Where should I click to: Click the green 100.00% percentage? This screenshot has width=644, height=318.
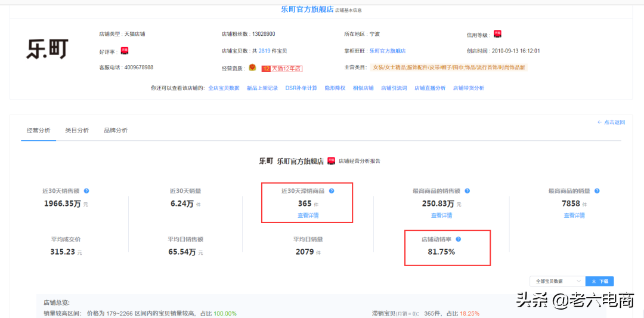225,313
